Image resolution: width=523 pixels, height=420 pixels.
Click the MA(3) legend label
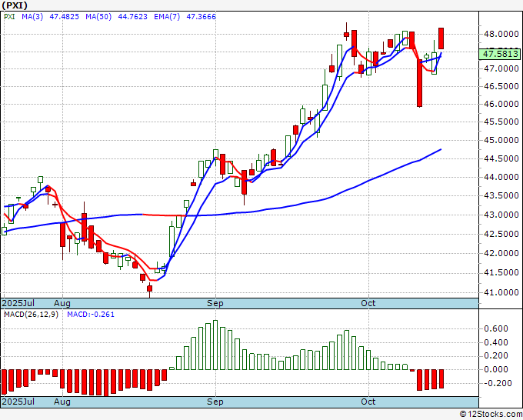(x=32, y=17)
